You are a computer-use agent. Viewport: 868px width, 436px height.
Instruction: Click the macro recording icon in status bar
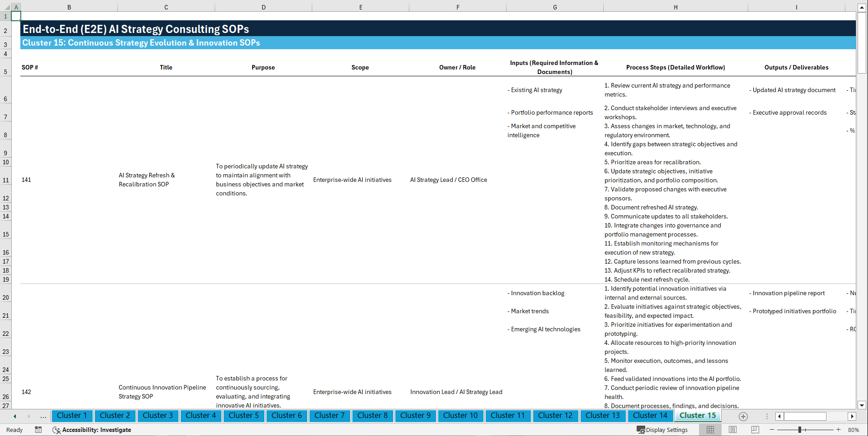coord(38,430)
